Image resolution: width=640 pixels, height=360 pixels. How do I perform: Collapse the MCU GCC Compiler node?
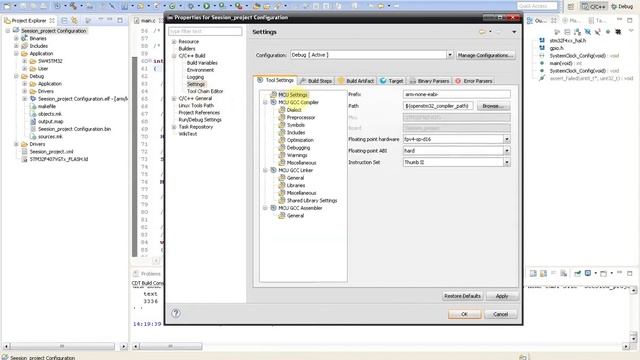[265, 102]
